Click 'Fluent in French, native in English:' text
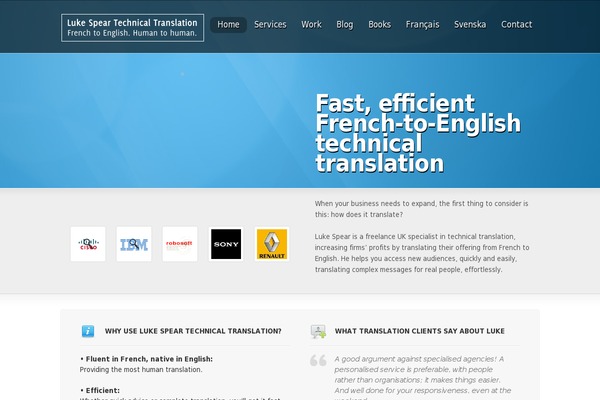 [147, 359]
